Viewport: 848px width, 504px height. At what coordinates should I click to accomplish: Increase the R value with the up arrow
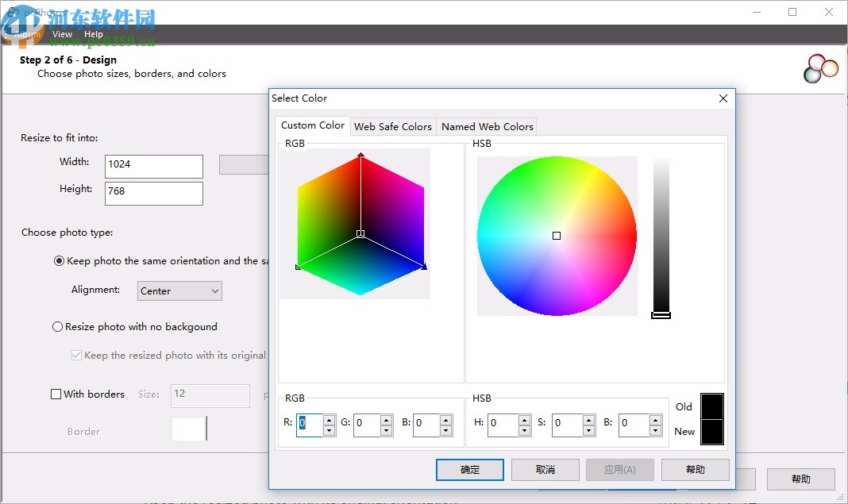pos(330,419)
